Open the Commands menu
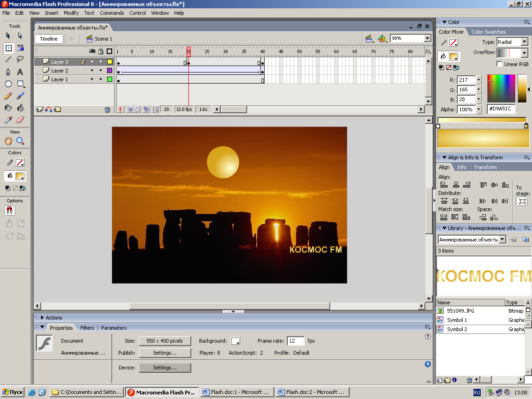Viewport: 532px width, 399px height. (x=112, y=13)
